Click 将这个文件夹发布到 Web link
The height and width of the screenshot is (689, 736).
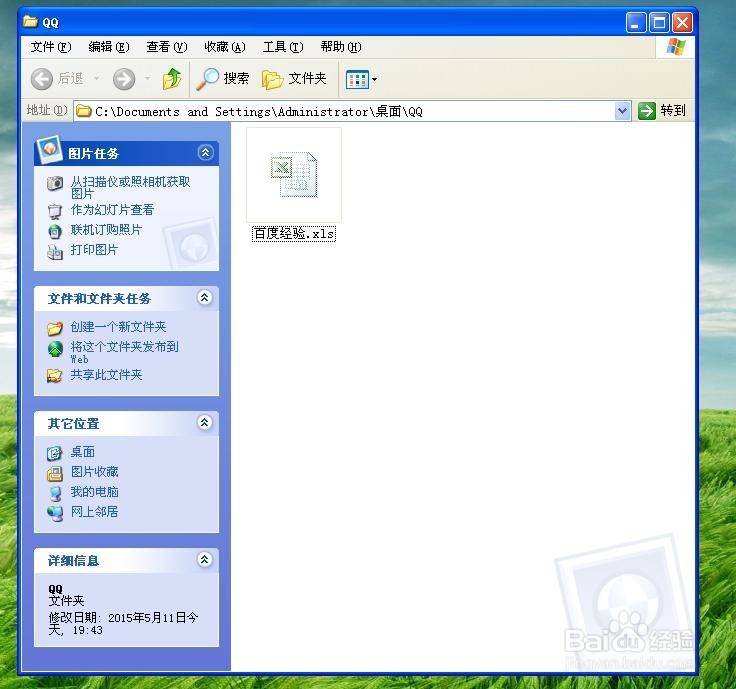(124, 352)
